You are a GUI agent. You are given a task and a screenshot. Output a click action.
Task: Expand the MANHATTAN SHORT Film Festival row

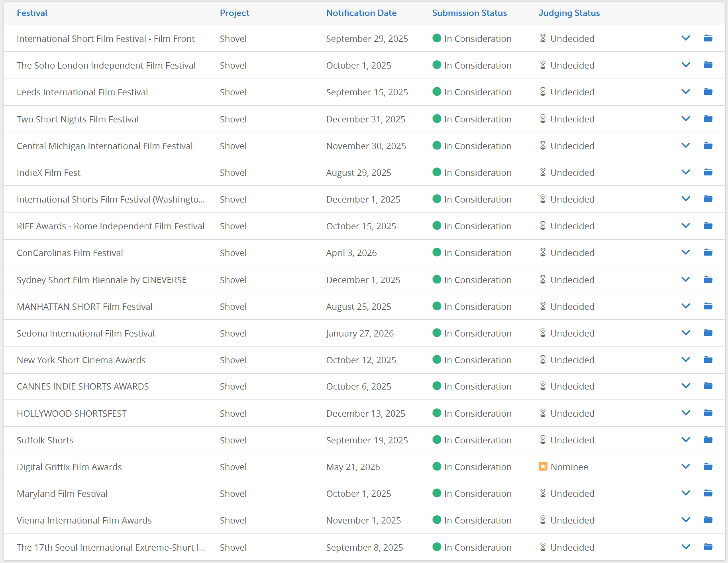(685, 306)
